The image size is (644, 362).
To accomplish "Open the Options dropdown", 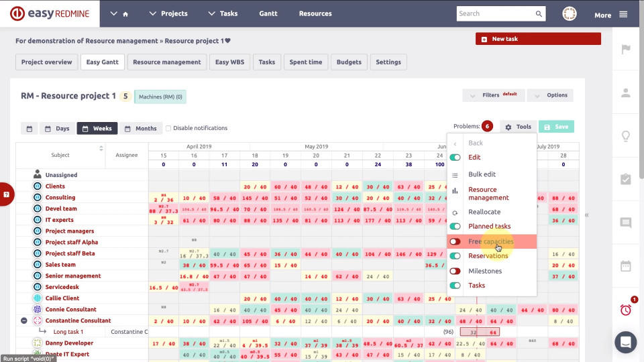I will coord(550,95).
